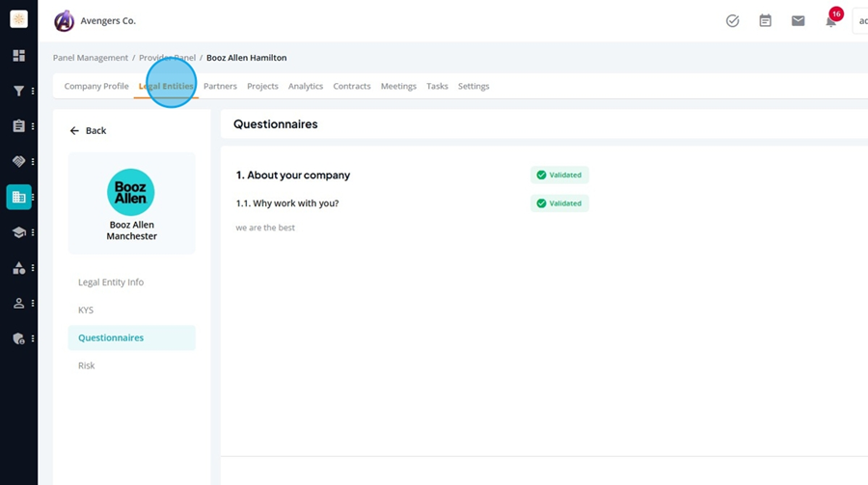
Task: Switch to the Analytics tab
Action: (306, 86)
